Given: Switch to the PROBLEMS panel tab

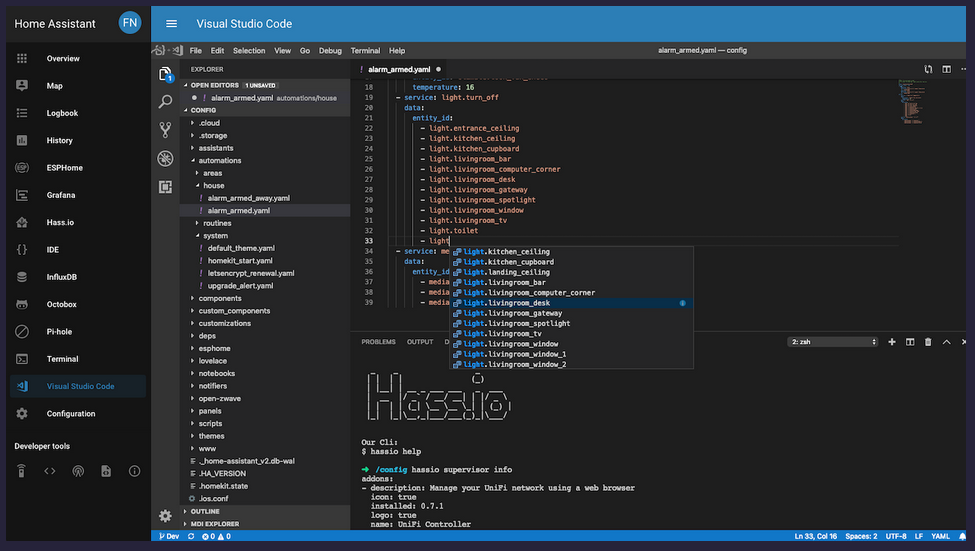Looking at the screenshot, I should point(378,342).
